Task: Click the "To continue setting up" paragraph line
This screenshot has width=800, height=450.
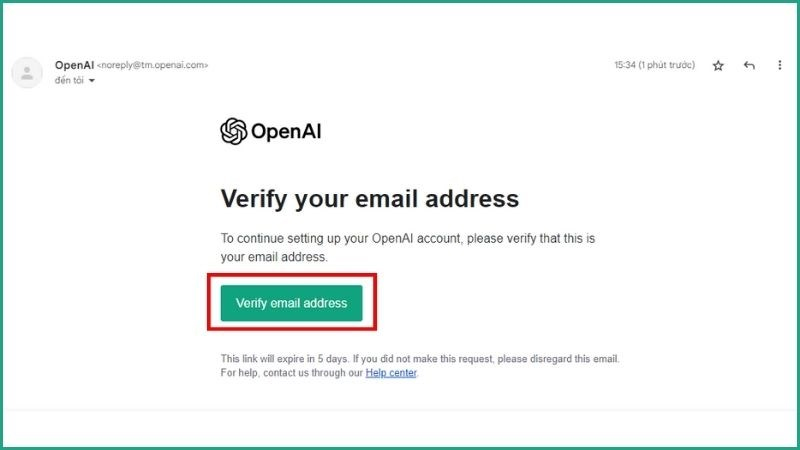Action: coord(407,239)
